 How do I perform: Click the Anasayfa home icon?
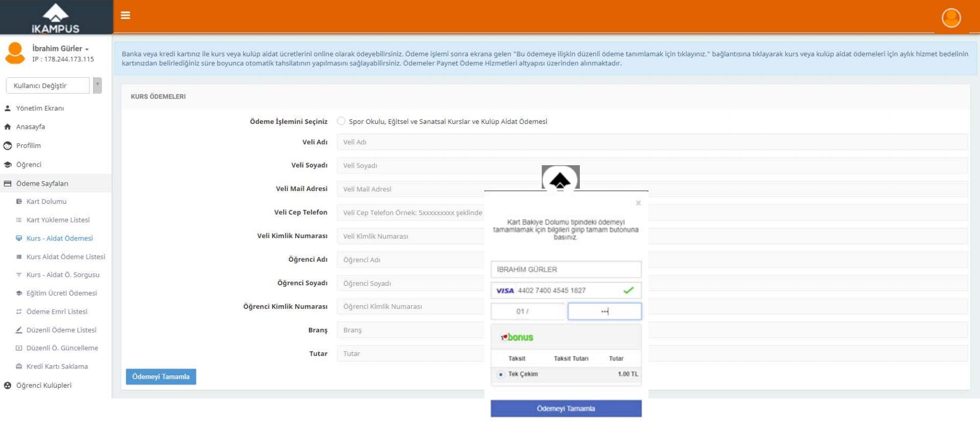tap(8, 127)
